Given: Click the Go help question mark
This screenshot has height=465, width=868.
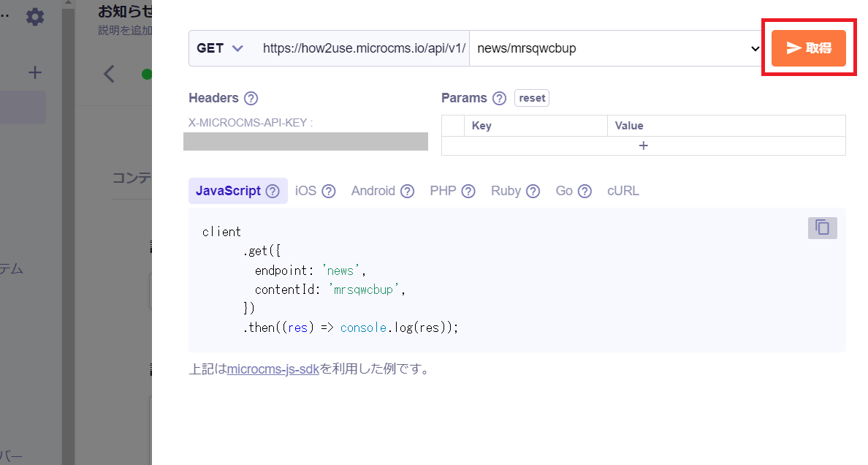Looking at the screenshot, I should tap(585, 190).
